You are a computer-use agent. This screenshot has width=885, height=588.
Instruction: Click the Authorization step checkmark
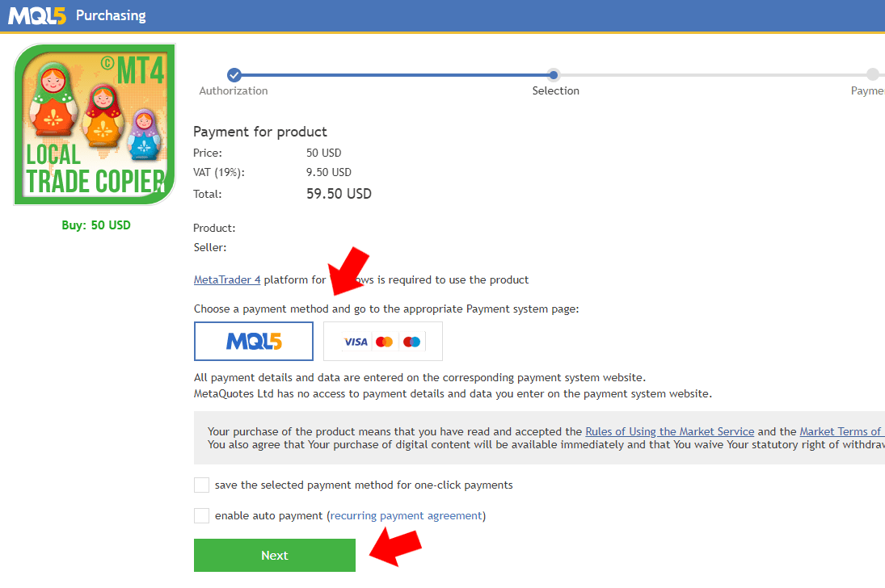234,74
